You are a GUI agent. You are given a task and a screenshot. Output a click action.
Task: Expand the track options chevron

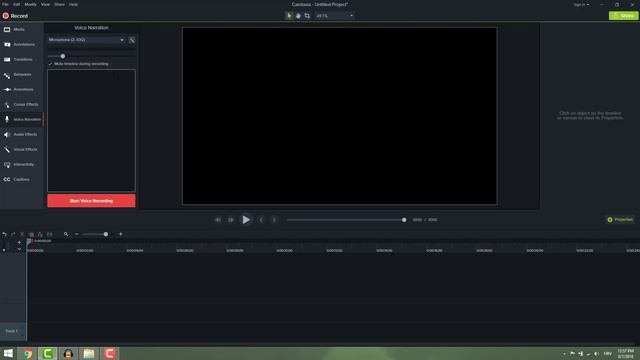[19, 249]
